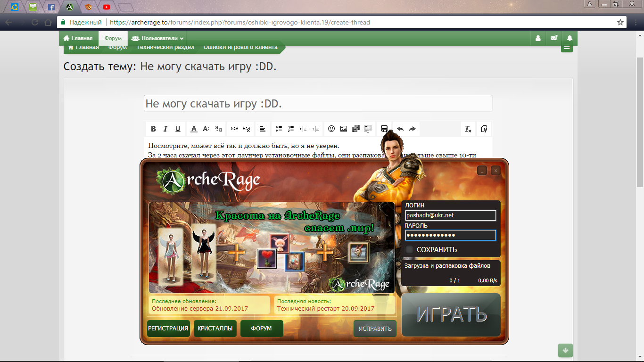
Task: Switch to the YouTube browser tab
Action: coord(107,7)
